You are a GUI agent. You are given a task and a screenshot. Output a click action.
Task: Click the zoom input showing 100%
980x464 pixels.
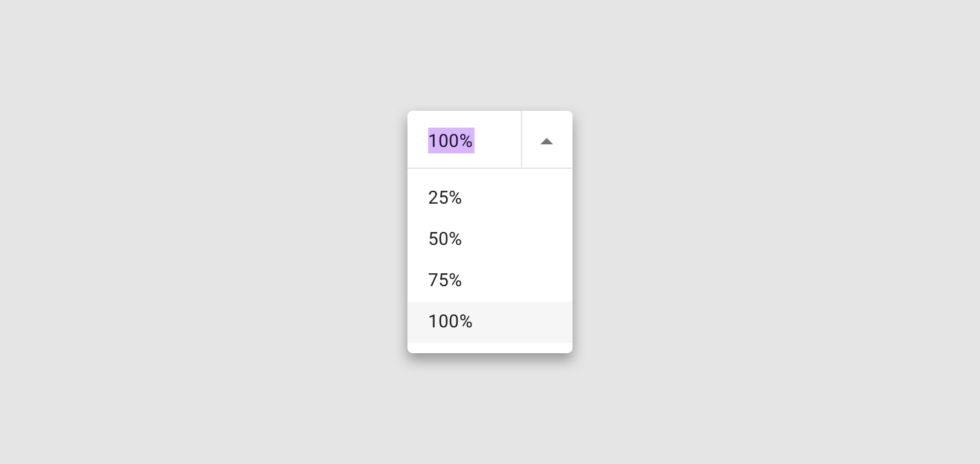point(464,140)
